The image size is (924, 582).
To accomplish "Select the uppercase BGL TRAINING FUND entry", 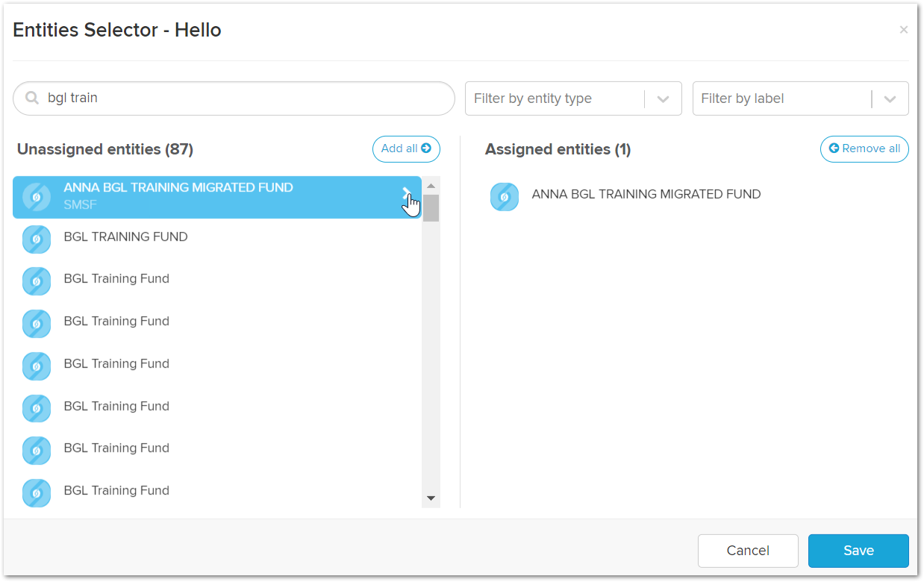I will tap(125, 237).
